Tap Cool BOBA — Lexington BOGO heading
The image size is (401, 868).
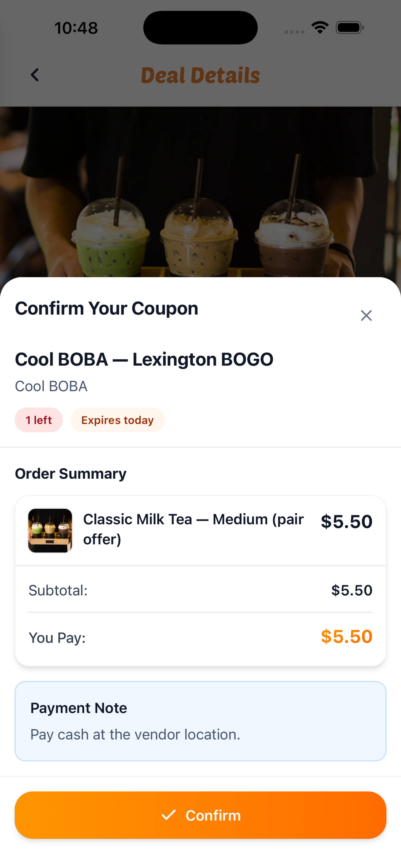[x=144, y=359]
